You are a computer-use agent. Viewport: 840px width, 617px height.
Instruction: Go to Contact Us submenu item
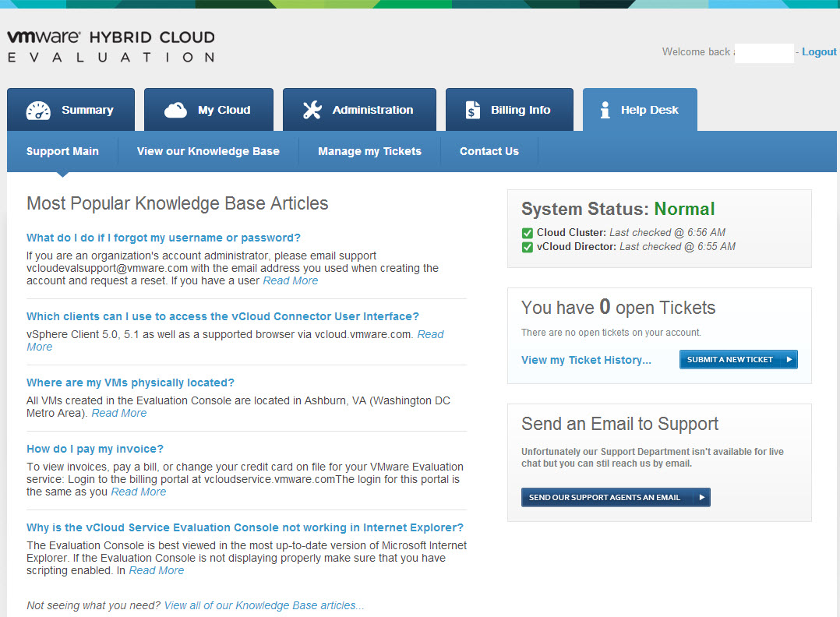pyautogui.click(x=489, y=152)
